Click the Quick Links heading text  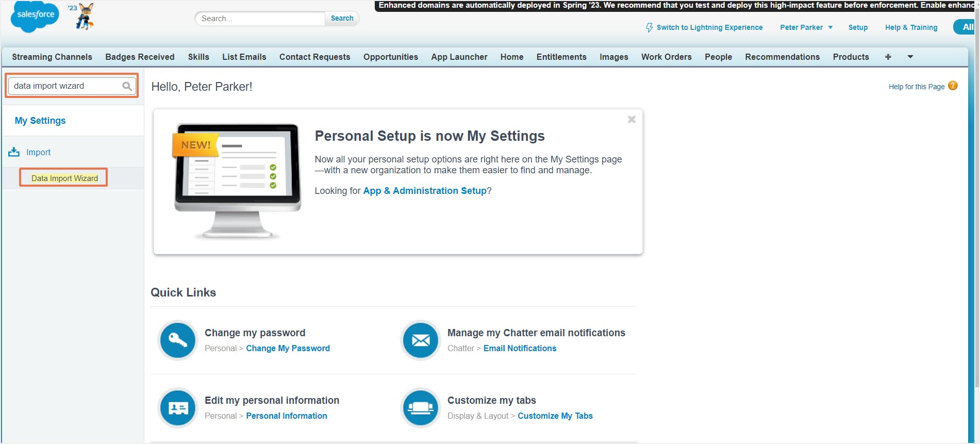click(184, 292)
